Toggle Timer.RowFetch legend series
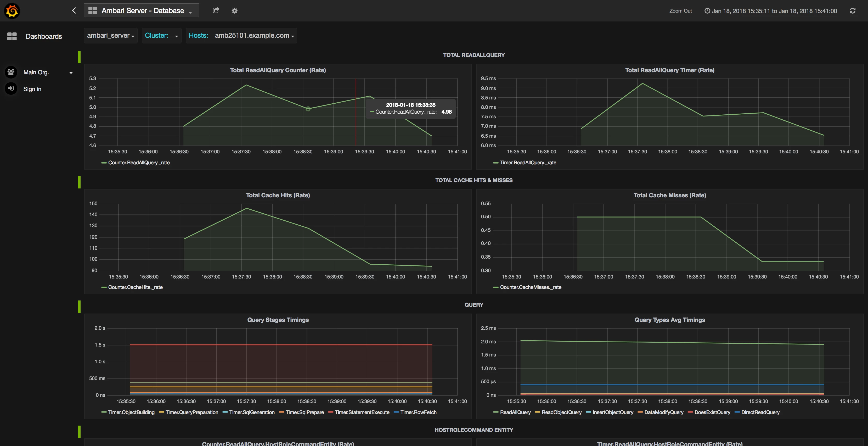 (418, 412)
